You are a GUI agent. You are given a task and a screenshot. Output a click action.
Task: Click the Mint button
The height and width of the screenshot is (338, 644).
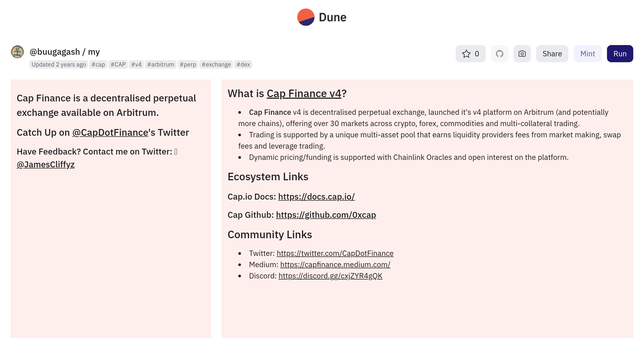tap(587, 54)
